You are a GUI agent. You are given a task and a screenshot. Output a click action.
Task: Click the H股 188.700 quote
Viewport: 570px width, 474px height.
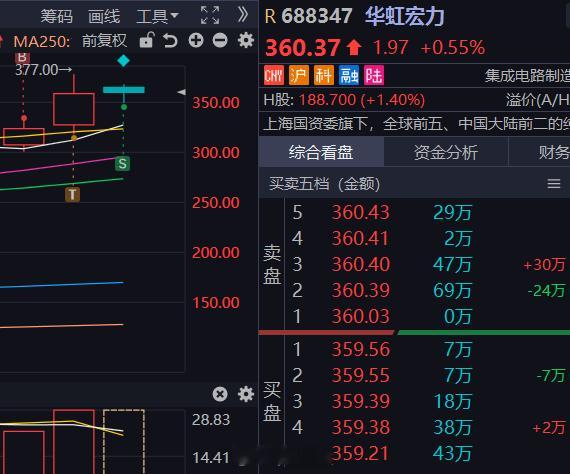[344, 100]
